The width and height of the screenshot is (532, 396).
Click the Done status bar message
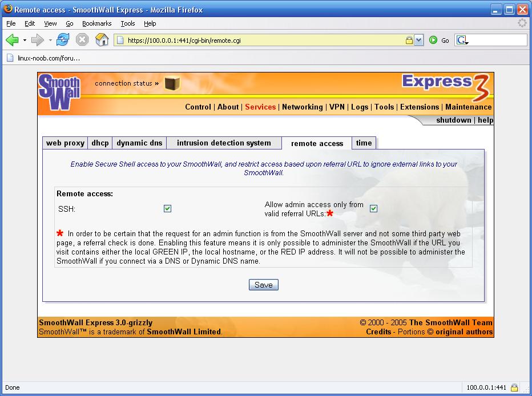point(12,387)
